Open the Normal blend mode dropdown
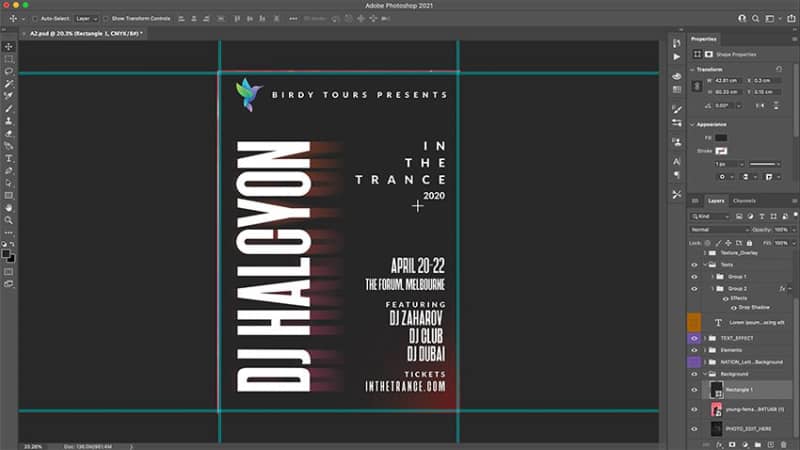800x450 pixels. pos(719,230)
